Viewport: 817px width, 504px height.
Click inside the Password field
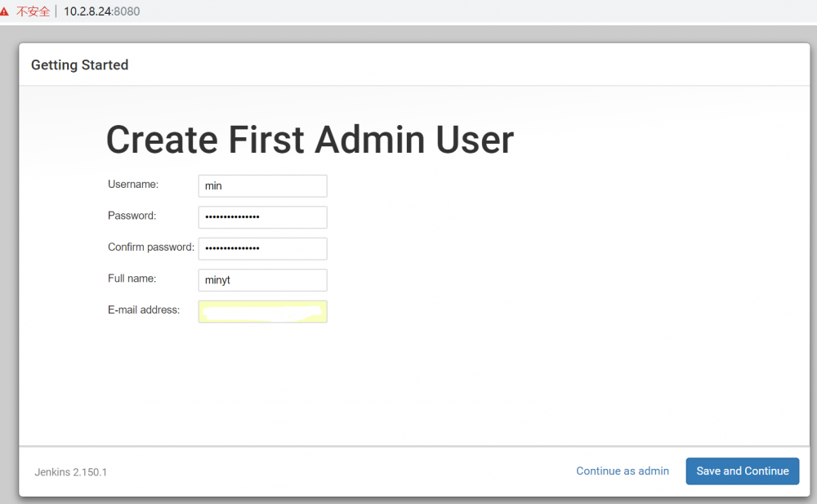[262, 217]
